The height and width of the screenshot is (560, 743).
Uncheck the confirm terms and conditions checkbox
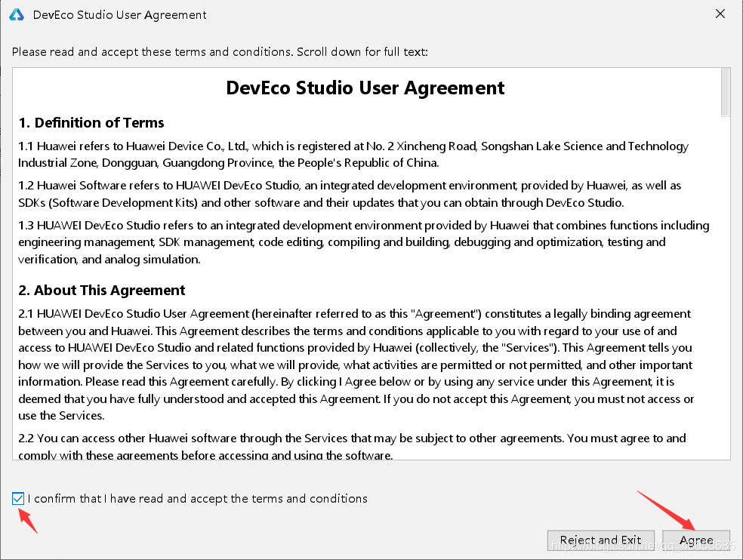18,498
